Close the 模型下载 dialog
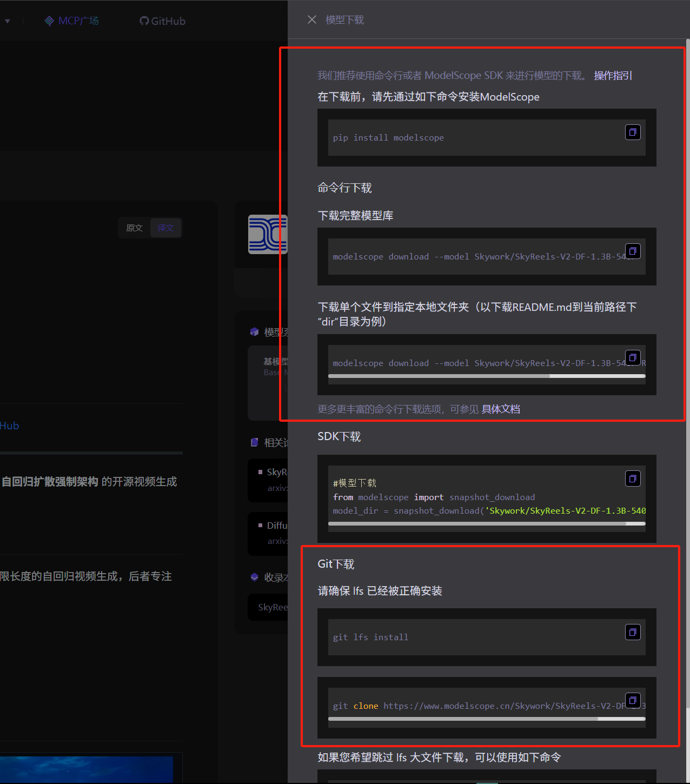 pyautogui.click(x=311, y=19)
